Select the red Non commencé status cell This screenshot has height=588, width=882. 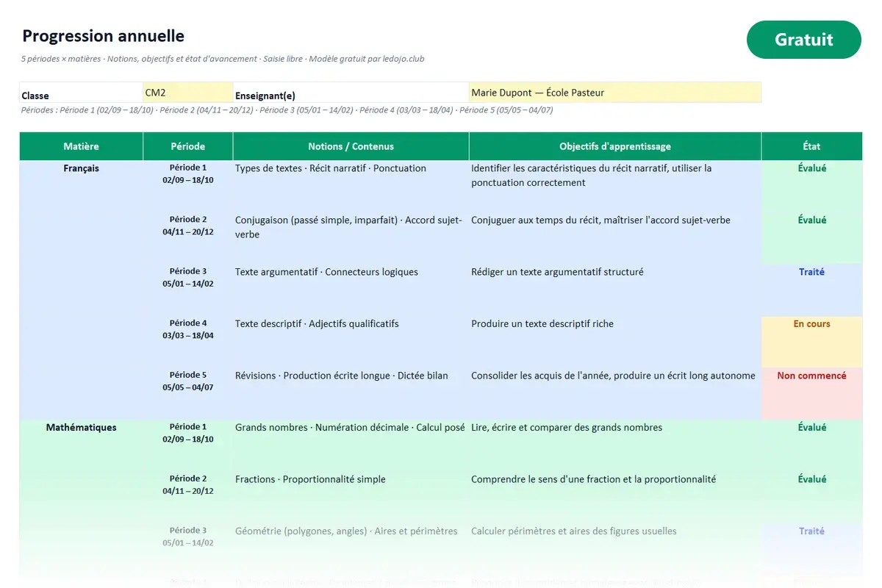(x=811, y=393)
